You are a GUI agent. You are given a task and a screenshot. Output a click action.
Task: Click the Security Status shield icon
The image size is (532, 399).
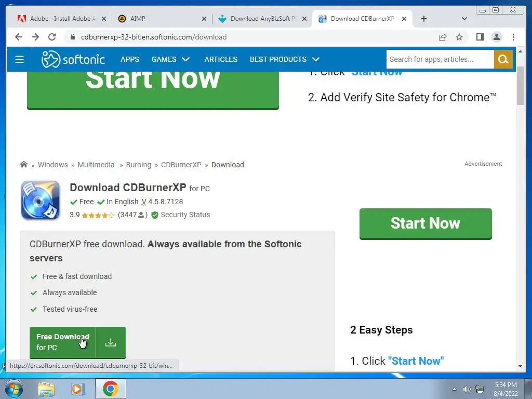pos(155,215)
